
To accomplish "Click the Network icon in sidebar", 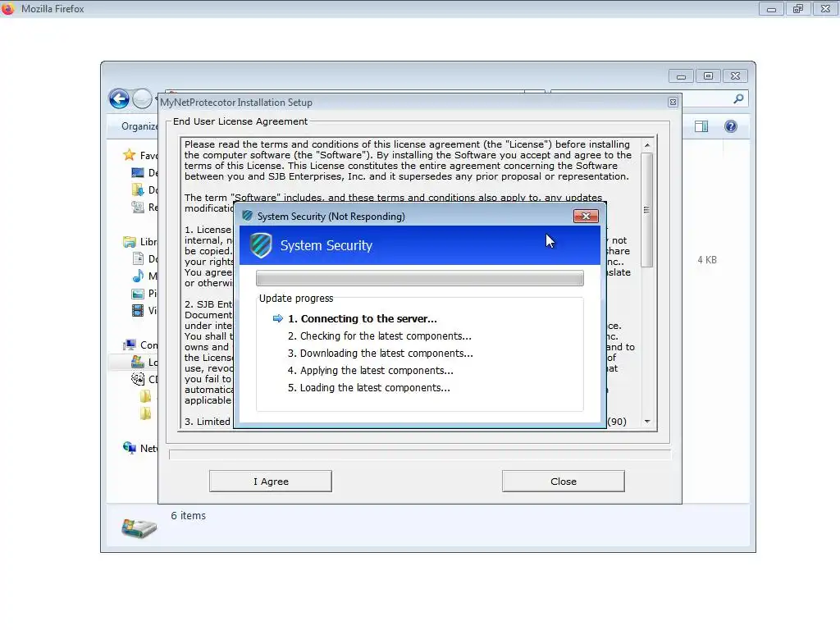I will [129, 448].
